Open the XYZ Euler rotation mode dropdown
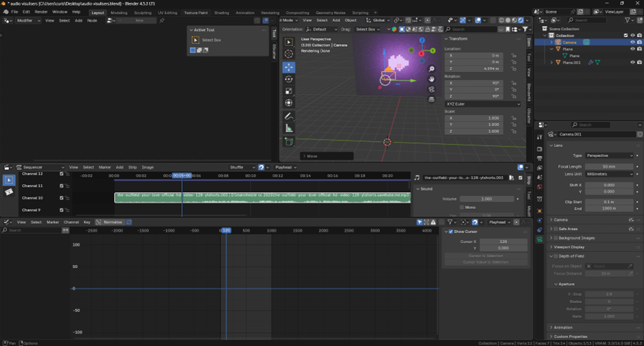The width and height of the screenshot is (644, 346). (482, 103)
